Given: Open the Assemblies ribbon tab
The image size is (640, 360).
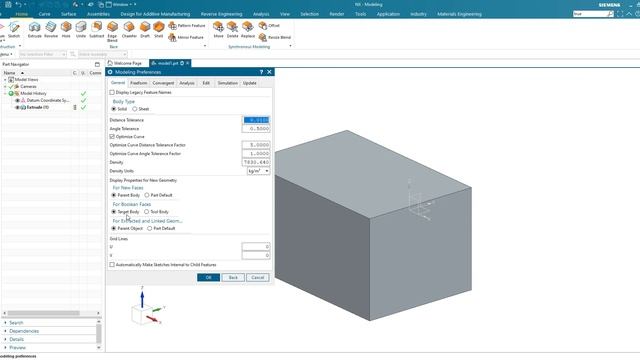Looking at the screenshot, I should (98, 14).
